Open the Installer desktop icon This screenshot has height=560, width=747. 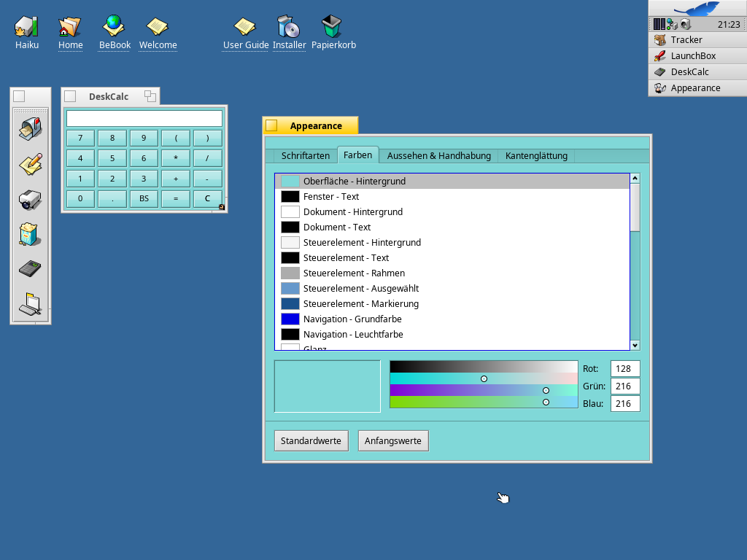coord(289,27)
